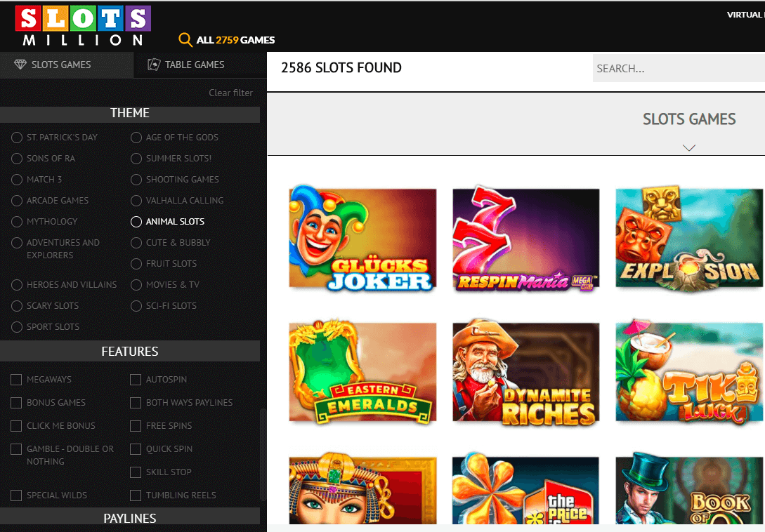Image resolution: width=765 pixels, height=532 pixels.
Task: Check the Quick Spin feature
Action: pyautogui.click(x=136, y=449)
